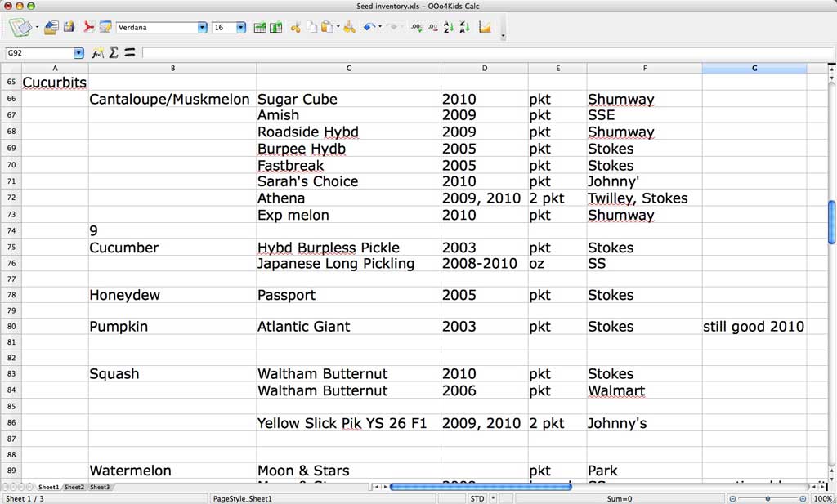Expand the Verdana font name dropdown
This screenshot has height=504, width=837.
point(202,28)
